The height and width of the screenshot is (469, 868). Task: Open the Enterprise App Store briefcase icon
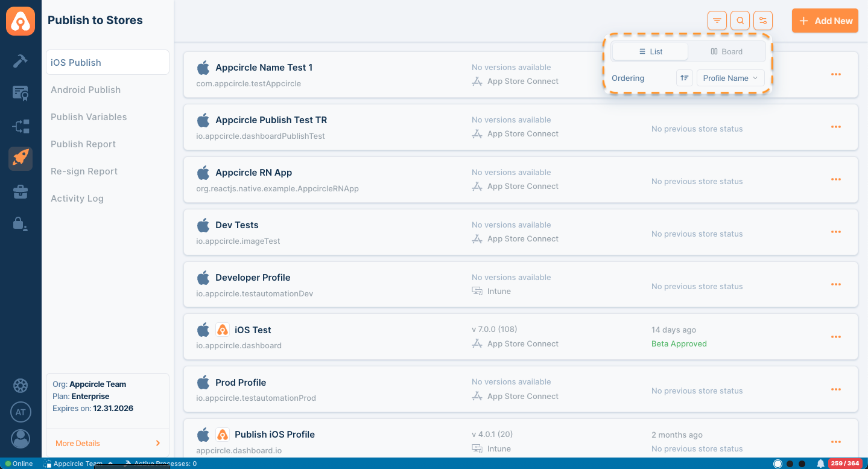21,192
